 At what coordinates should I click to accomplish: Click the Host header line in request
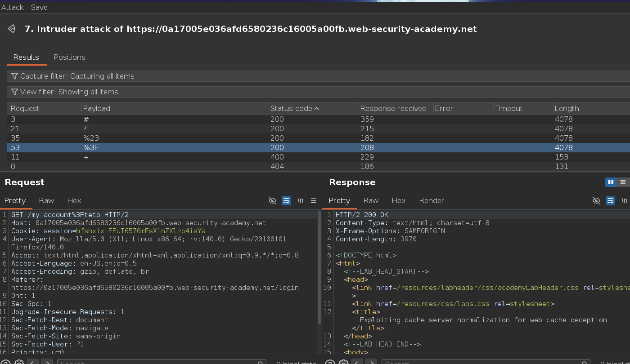pos(139,223)
